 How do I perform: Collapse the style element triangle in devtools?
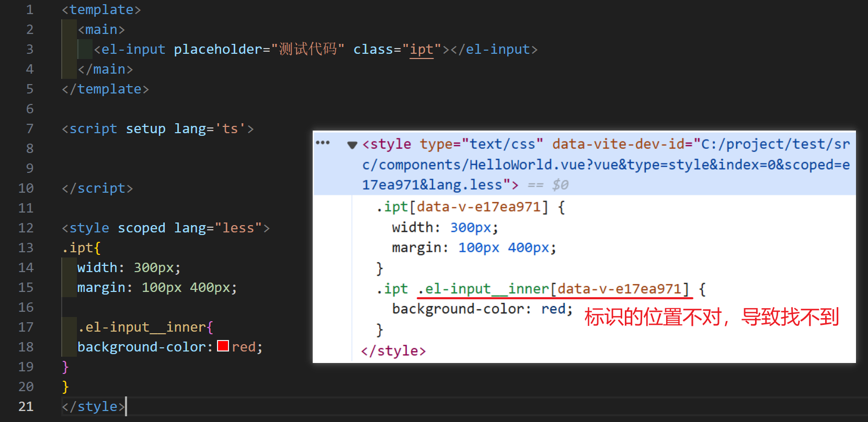coord(352,145)
